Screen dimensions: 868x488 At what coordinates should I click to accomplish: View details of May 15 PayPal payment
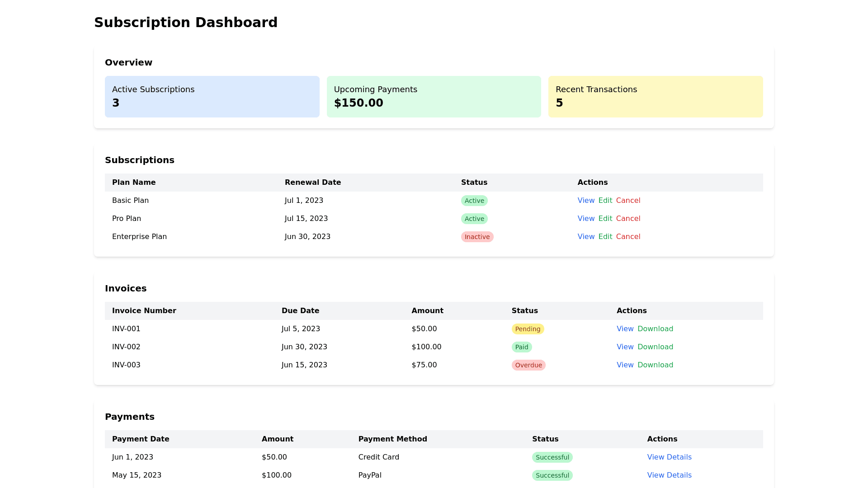tap(669, 475)
